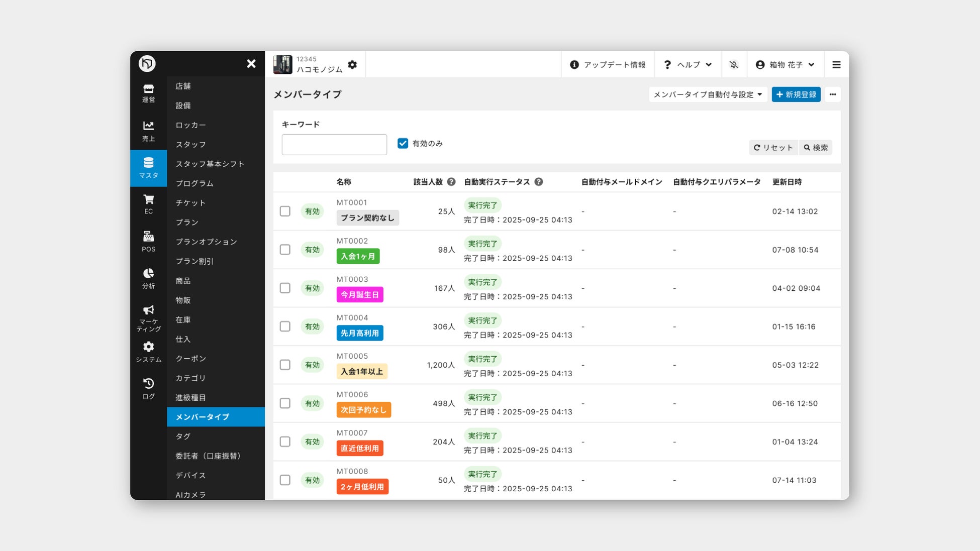Open アップデート情報 info
Screen dimensions: 980x551
click(608, 65)
